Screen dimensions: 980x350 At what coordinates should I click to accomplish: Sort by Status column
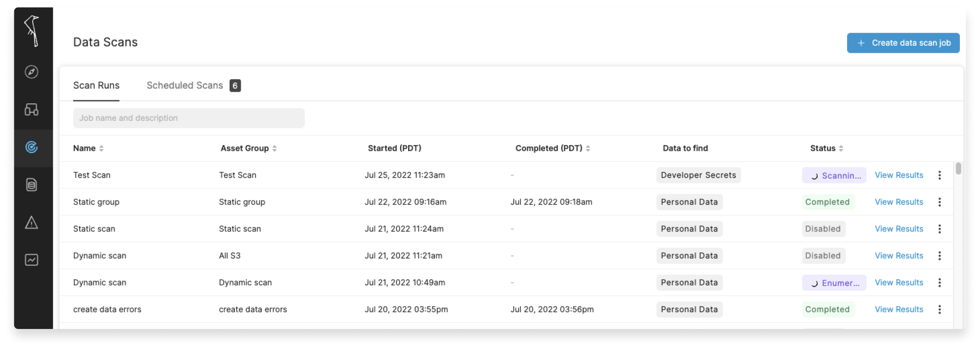coord(841,148)
